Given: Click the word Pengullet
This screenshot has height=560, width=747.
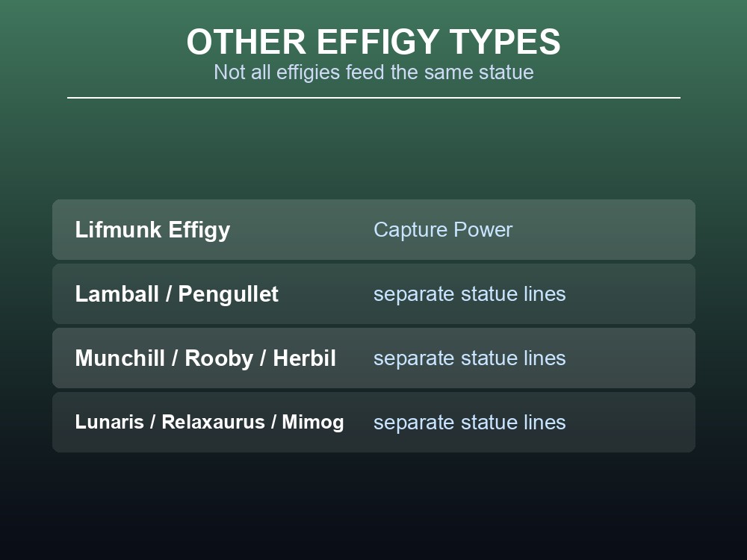Looking at the screenshot, I should tap(228, 294).
